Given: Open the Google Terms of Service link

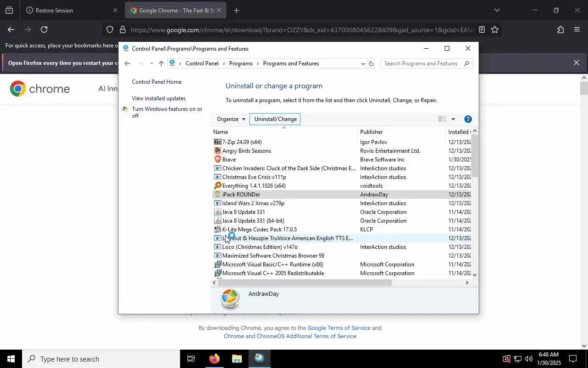Looking at the screenshot, I should (x=339, y=328).
